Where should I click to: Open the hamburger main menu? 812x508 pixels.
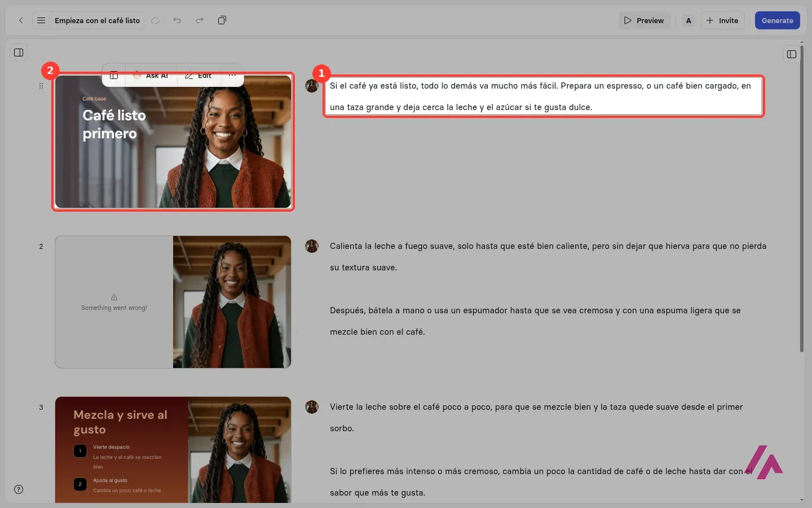point(41,20)
